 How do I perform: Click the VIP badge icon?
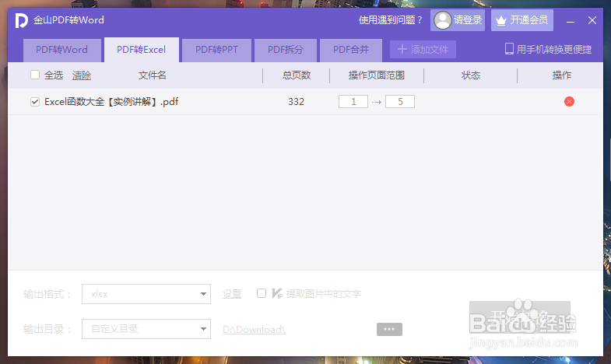(277, 293)
